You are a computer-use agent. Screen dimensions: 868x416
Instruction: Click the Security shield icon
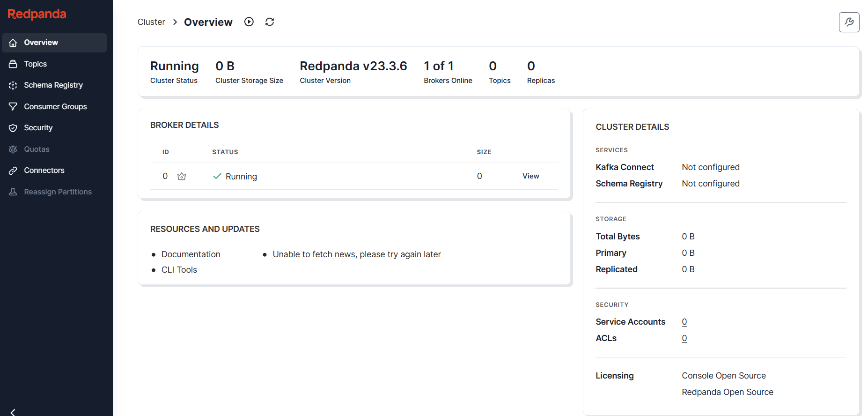[13, 128]
